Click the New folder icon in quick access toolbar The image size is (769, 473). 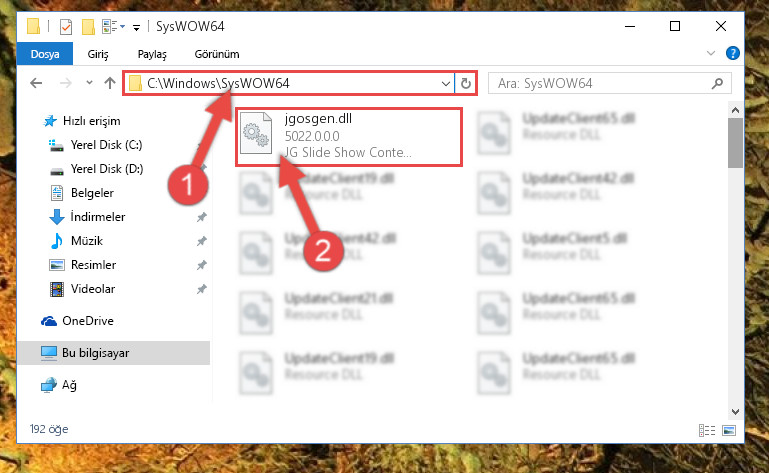point(88,26)
